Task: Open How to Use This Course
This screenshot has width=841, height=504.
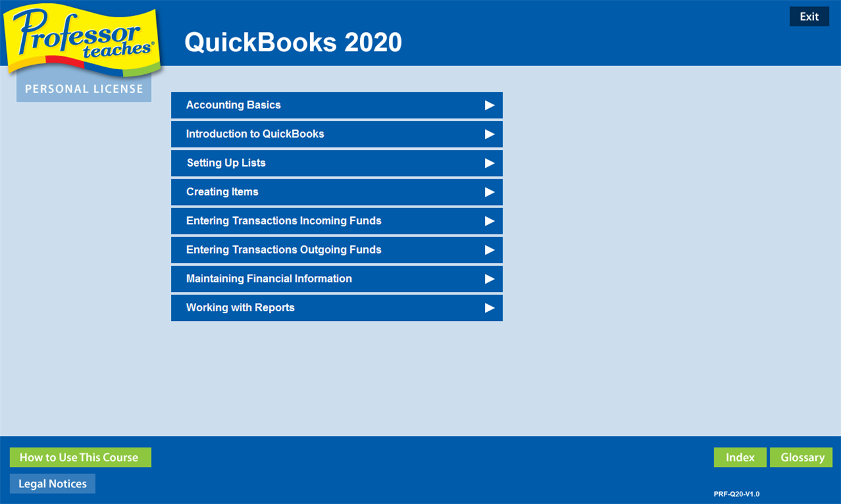Action: 80,457
